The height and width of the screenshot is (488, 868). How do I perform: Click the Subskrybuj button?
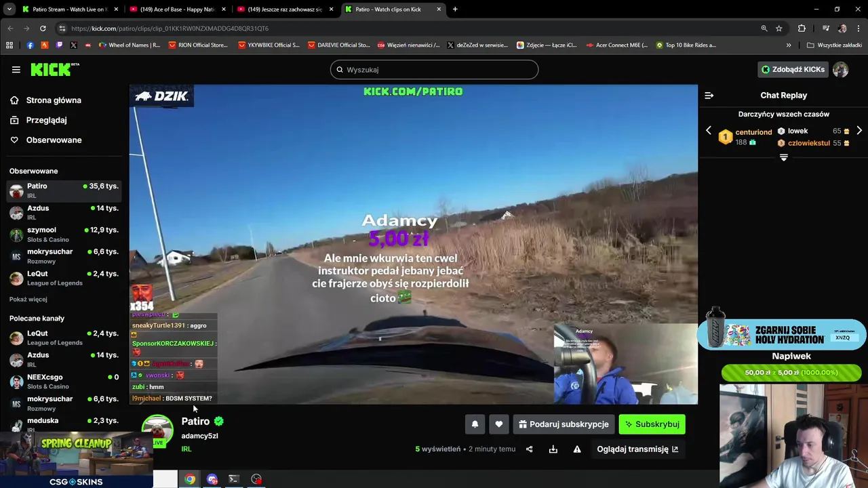click(652, 424)
